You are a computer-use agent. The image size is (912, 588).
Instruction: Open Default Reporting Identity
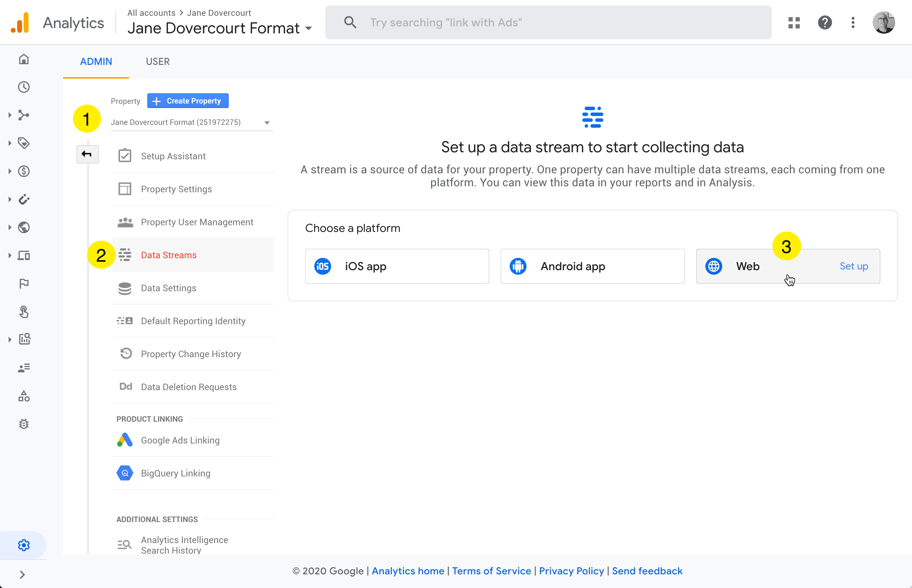(x=193, y=321)
